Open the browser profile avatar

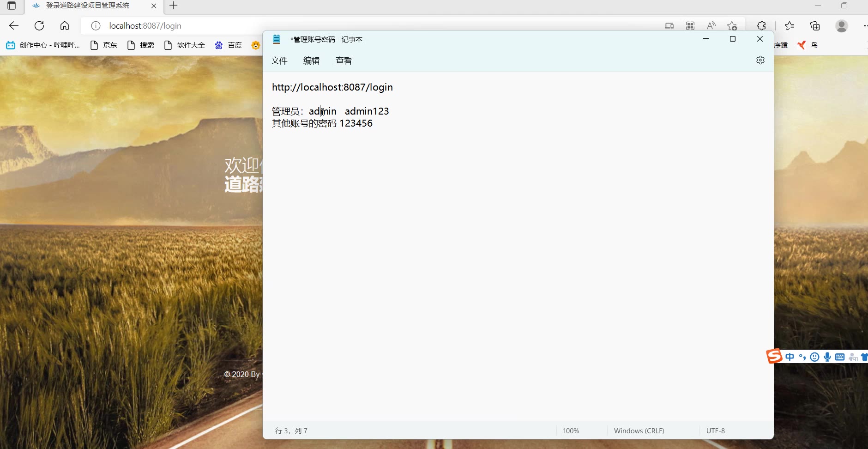[842, 26]
